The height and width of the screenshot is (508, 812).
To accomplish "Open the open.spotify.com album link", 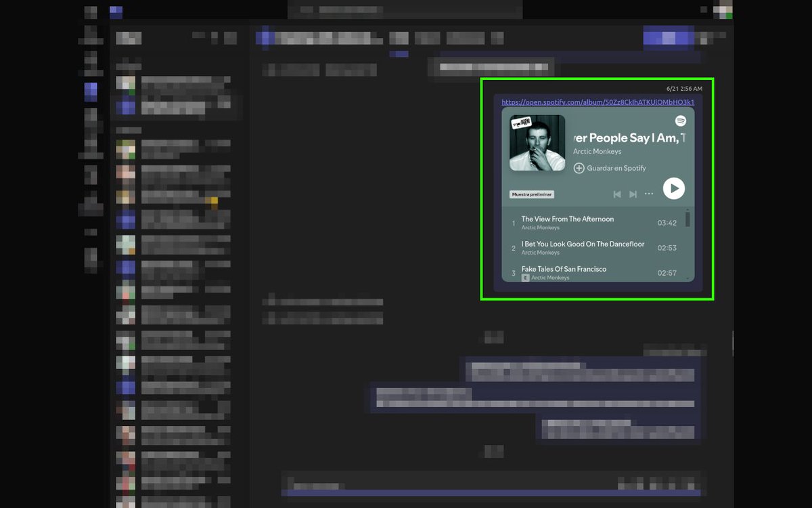I will pos(597,102).
